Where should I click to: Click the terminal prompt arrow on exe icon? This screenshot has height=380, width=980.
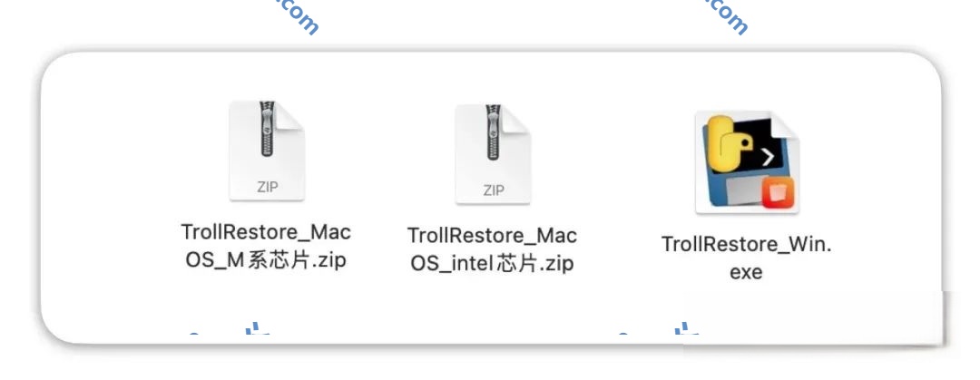[768, 157]
